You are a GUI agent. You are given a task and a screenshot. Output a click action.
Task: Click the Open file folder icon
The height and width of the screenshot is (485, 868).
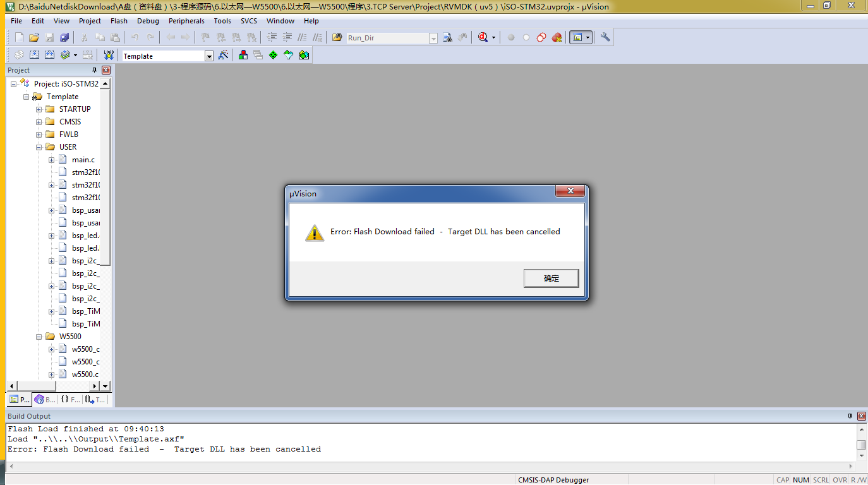tap(34, 38)
